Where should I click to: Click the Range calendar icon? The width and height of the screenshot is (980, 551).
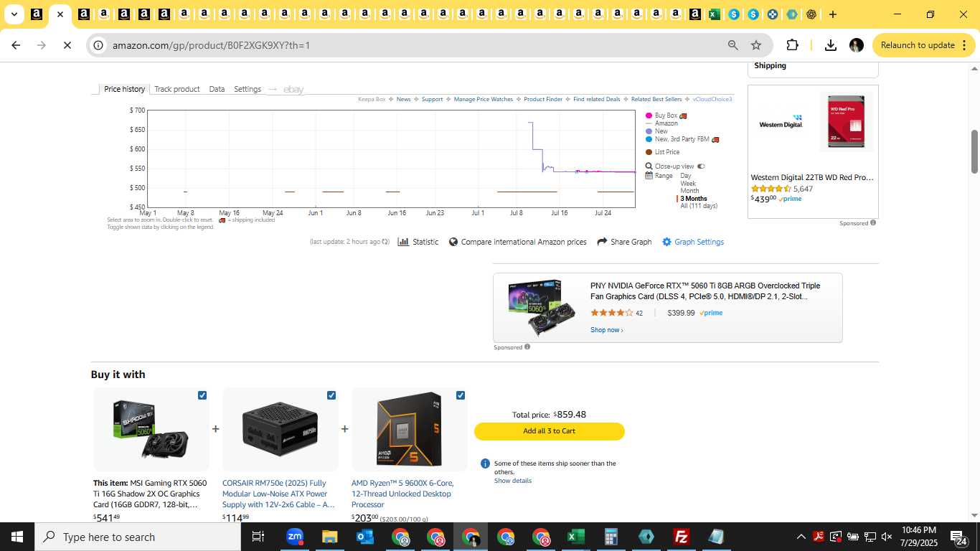click(649, 176)
